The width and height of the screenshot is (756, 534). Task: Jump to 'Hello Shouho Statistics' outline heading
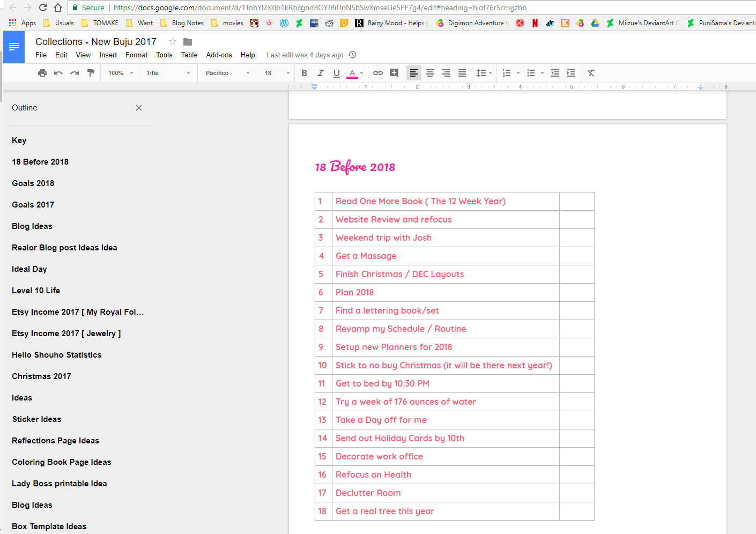pos(57,354)
